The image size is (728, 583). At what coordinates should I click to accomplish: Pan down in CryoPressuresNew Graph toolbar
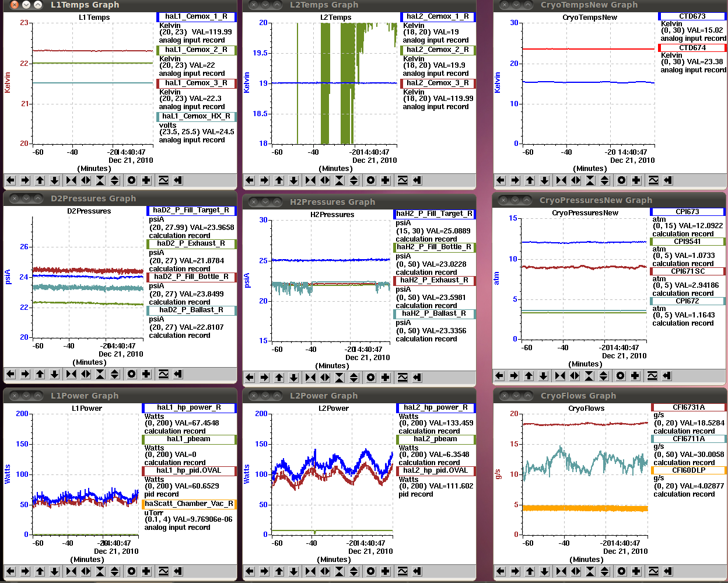[543, 376]
